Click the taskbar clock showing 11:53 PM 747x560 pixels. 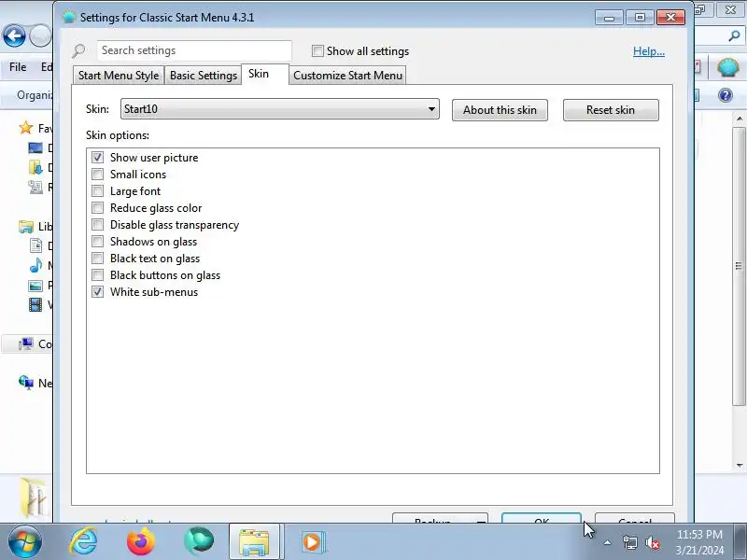(x=699, y=542)
